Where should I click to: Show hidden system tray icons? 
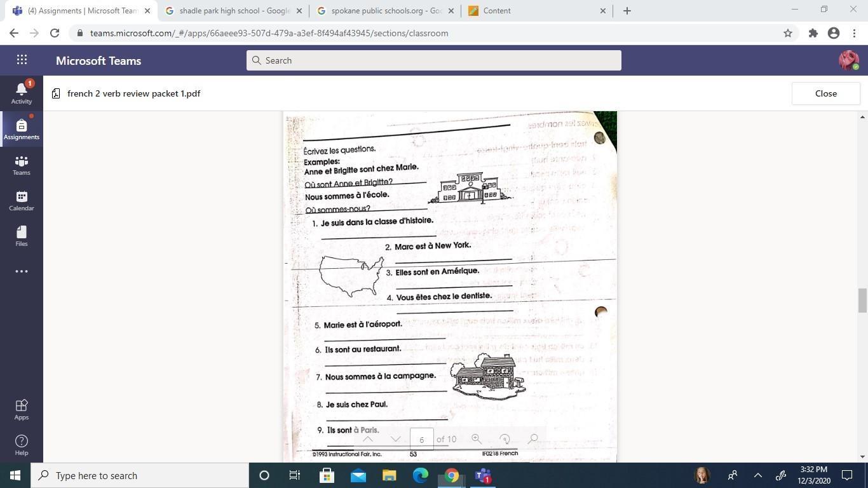pos(757,475)
